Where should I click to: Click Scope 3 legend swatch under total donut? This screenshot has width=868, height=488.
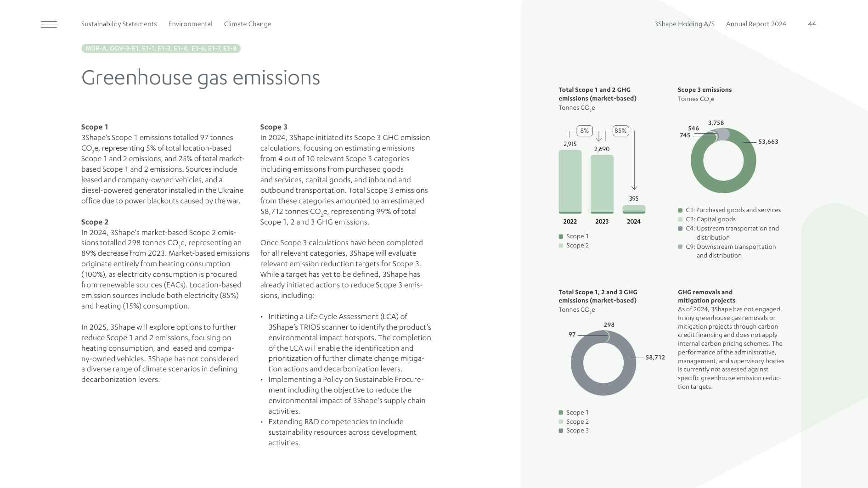561,431
